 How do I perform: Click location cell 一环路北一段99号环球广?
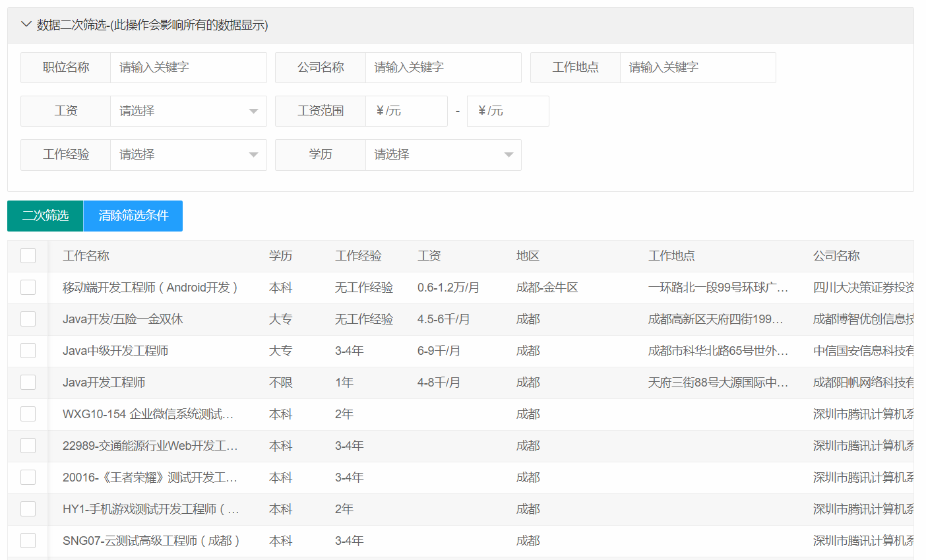[x=718, y=288]
